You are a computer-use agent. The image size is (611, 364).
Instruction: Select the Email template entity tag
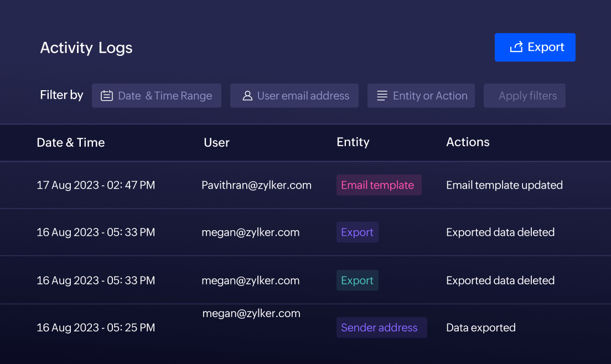coord(379,185)
